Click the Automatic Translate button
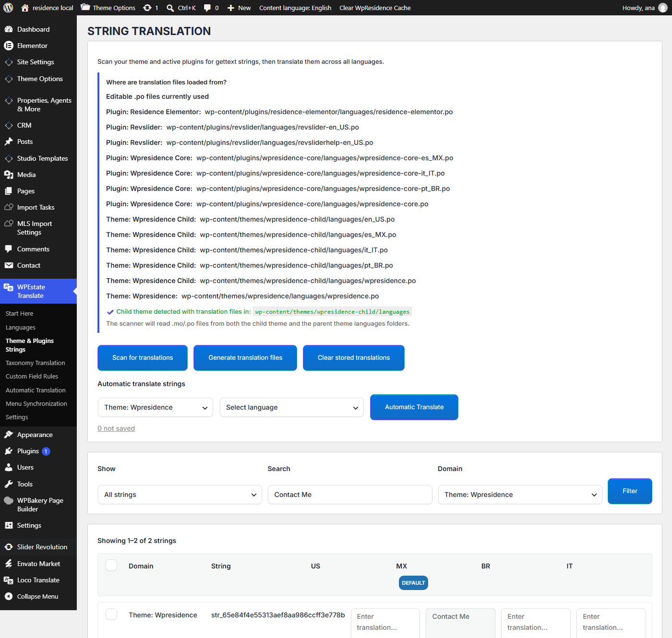Viewport: 672px width, 638px height. pyautogui.click(x=414, y=407)
